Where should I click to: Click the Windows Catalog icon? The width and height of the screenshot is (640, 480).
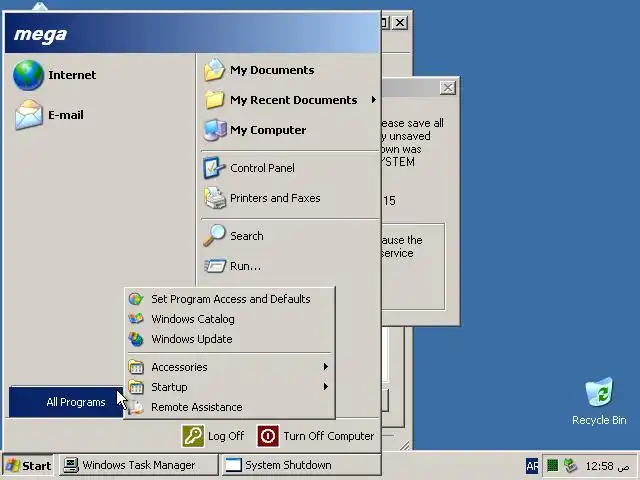tap(136, 319)
